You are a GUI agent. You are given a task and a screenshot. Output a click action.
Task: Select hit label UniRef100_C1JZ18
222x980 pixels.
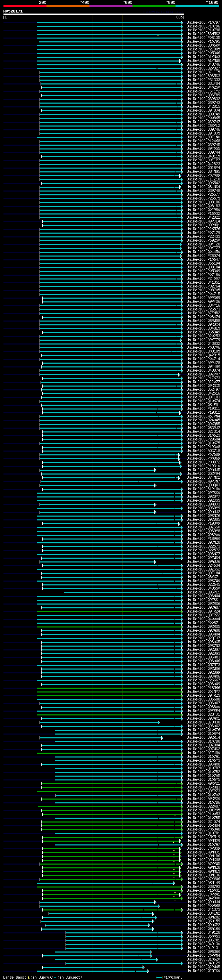[x=203, y=179]
